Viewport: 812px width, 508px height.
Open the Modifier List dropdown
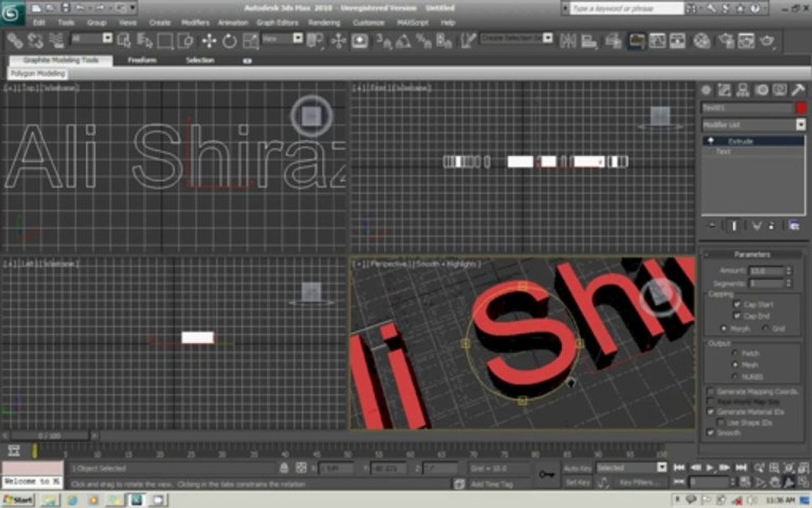point(753,124)
